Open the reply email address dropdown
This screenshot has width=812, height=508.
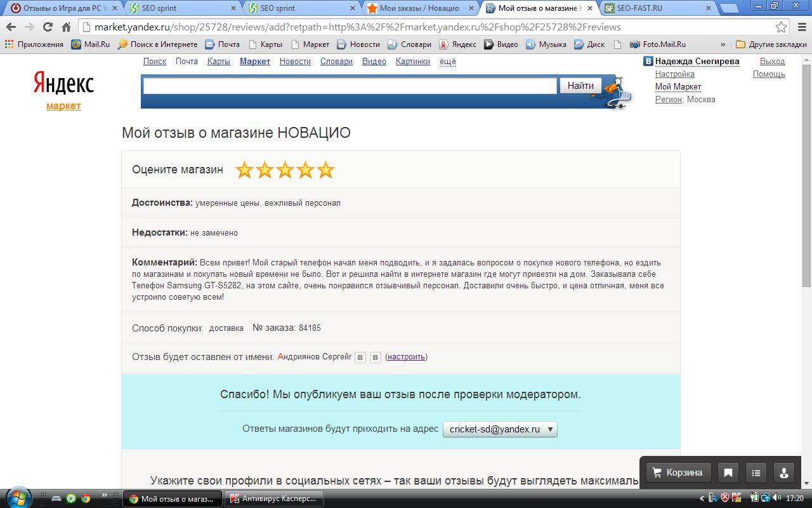(x=500, y=429)
